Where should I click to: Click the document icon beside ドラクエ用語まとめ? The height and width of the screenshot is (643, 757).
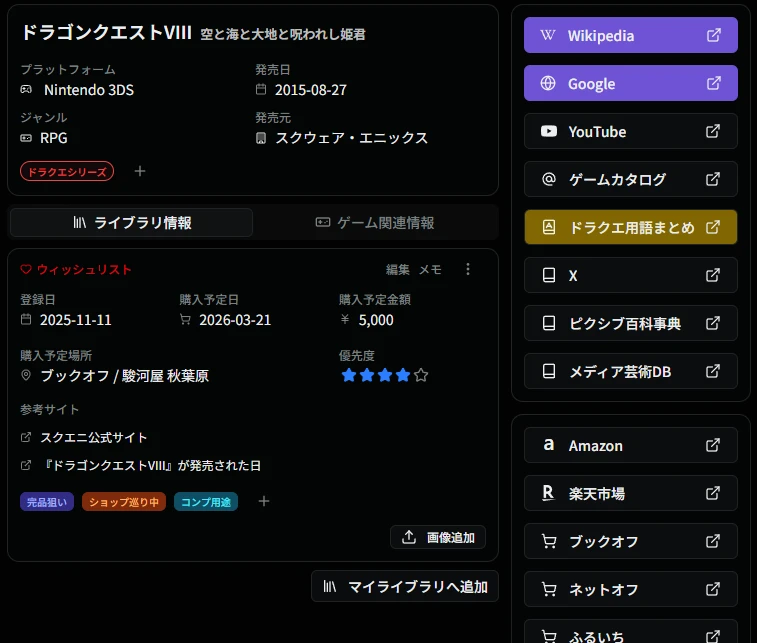[x=548, y=227]
